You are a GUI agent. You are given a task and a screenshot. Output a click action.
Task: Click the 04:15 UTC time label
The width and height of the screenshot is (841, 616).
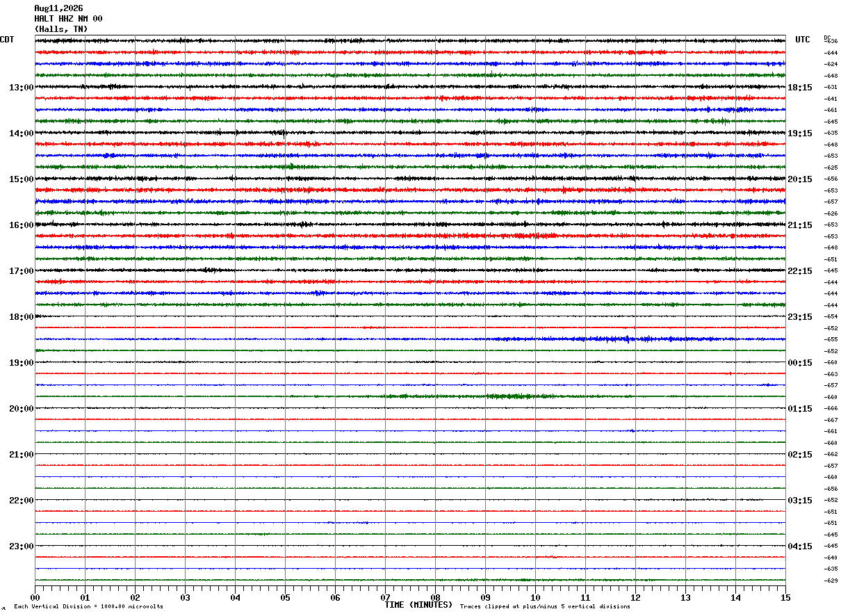pyautogui.click(x=800, y=546)
